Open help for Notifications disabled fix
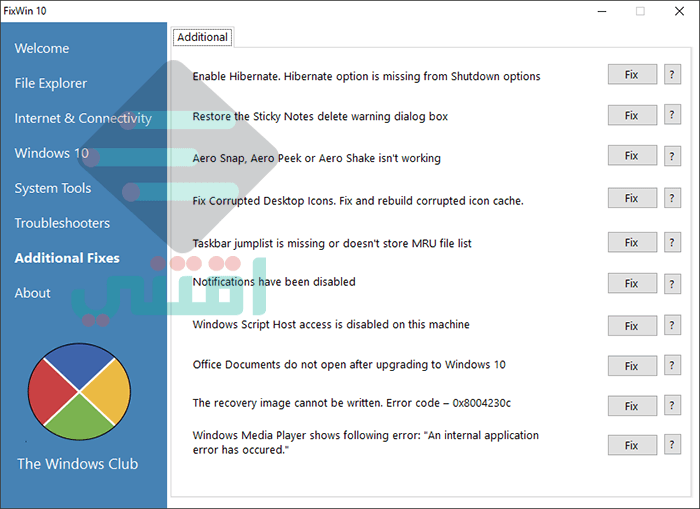 672,284
